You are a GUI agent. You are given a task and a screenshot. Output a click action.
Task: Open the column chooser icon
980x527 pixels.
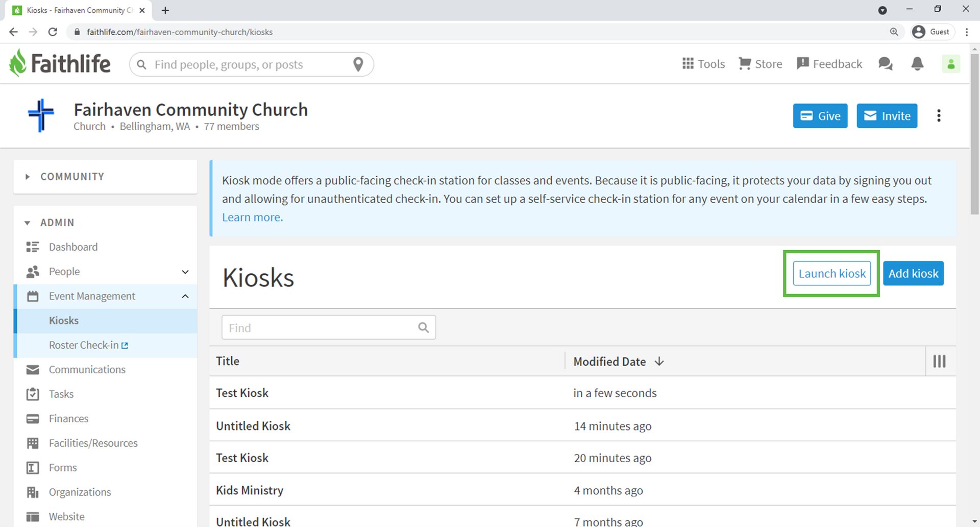tap(939, 362)
